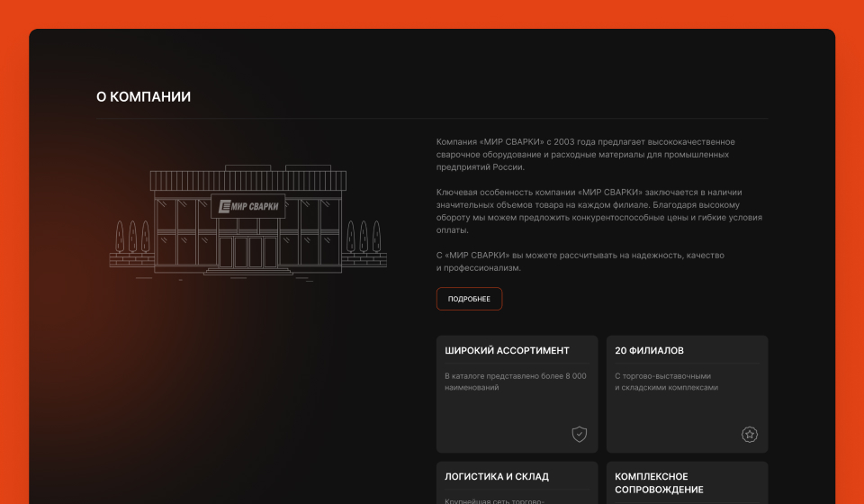Click the text about торгово-выставочными и складскими комплексами

[667, 382]
